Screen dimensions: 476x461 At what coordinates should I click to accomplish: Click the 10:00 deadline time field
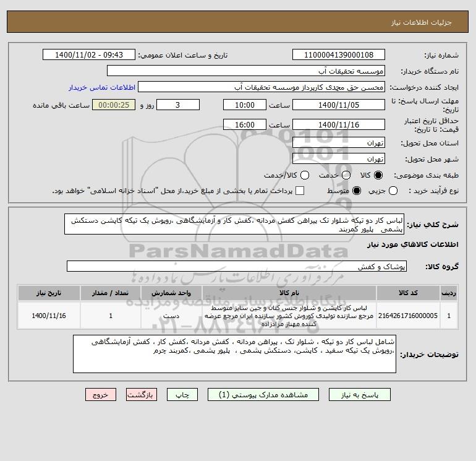pos(245,105)
